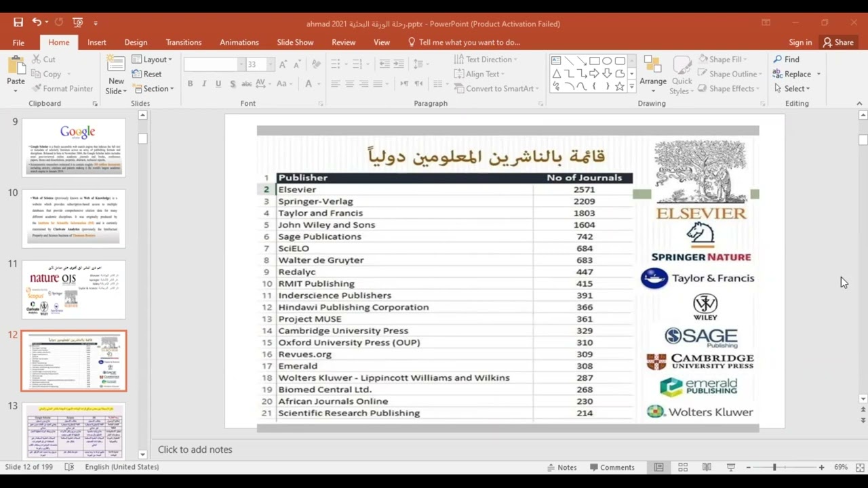Click to add notes field
This screenshot has height=488, width=868.
195,449
